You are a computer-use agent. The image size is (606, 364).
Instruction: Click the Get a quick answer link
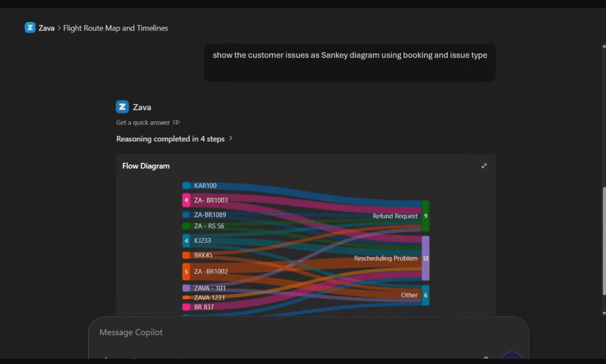[143, 123]
